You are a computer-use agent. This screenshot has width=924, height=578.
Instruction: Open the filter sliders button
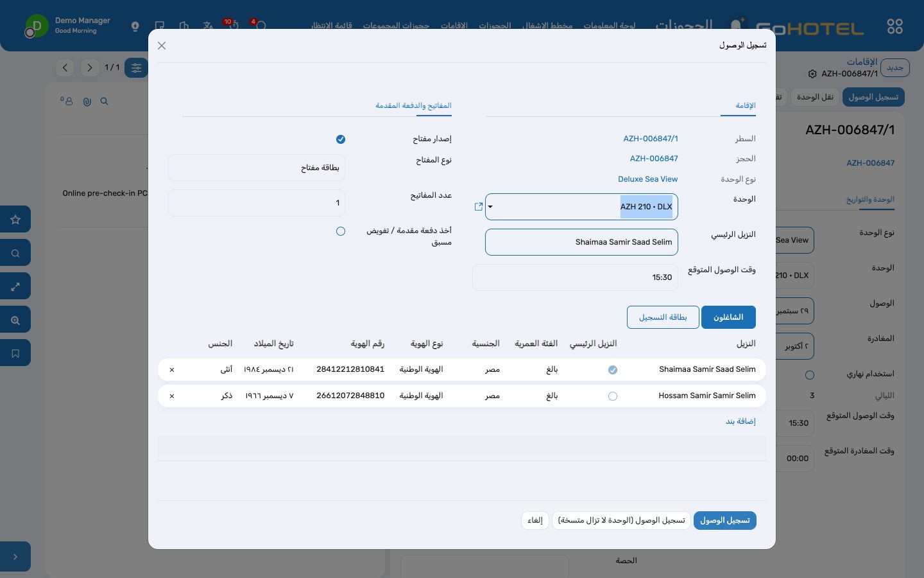(x=136, y=67)
